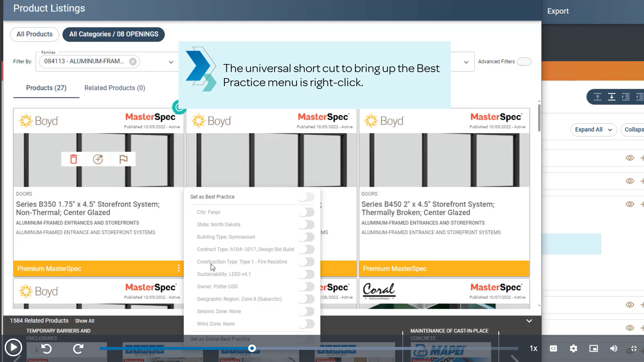Toggle closed captions CC icon
The height and width of the screenshot is (362, 644).
pyautogui.click(x=553, y=349)
